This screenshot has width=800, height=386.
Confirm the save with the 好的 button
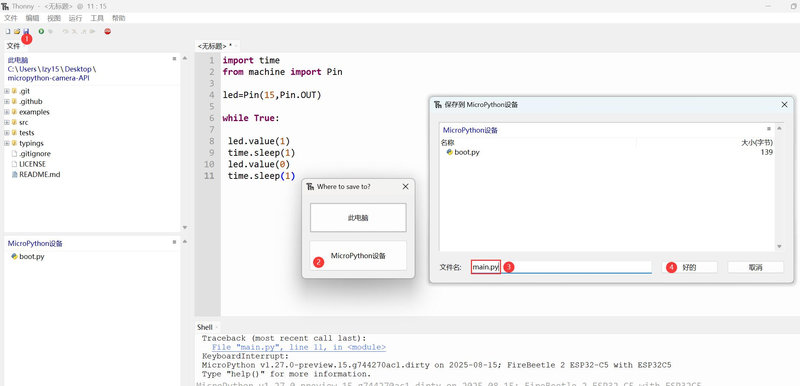689,267
